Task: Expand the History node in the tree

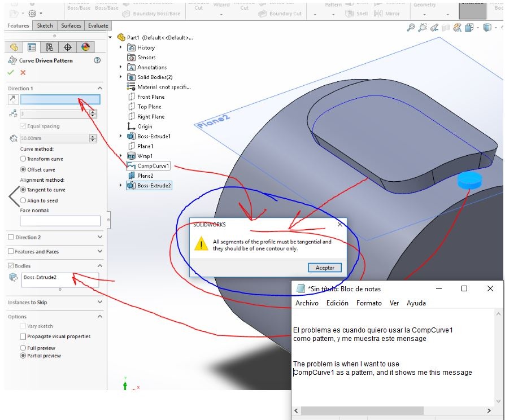Action: [x=120, y=47]
